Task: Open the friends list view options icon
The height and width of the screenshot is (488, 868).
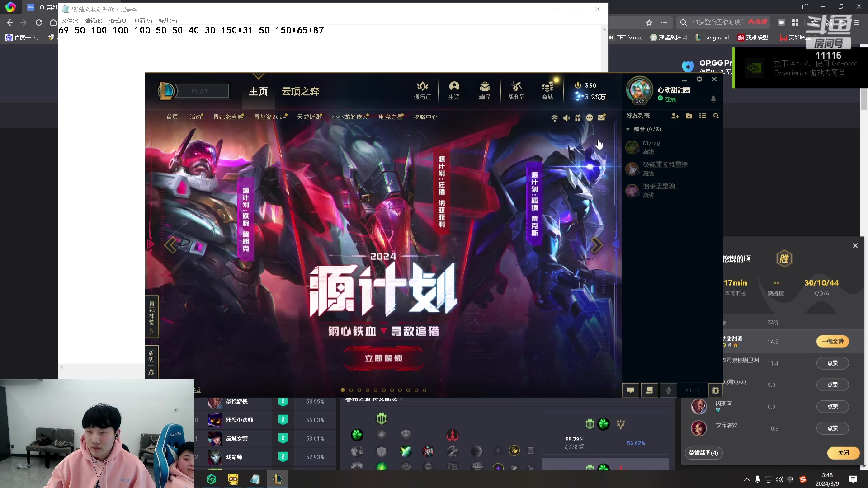Action: click(703, 116)
